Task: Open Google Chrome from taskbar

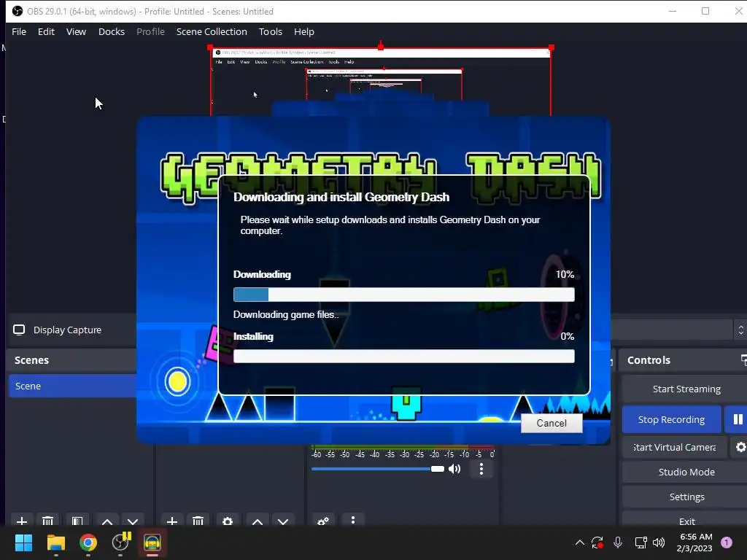Action: pyautogui.click(x=88, y=542)
